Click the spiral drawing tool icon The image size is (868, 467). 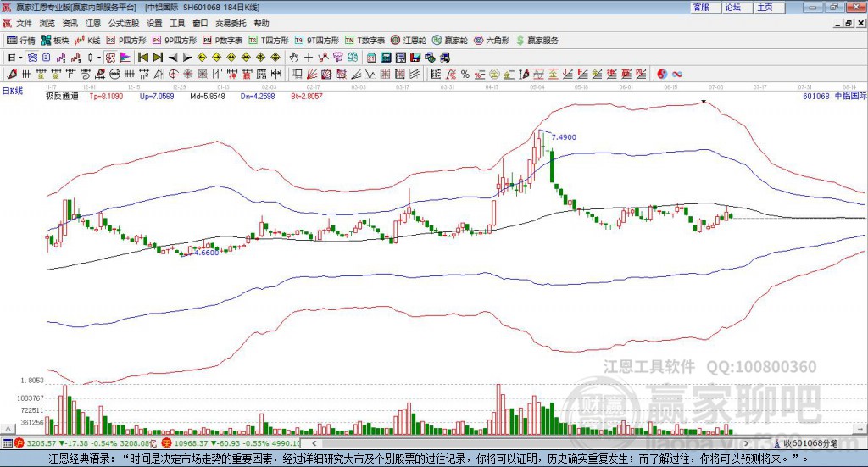tap(86, 74)
